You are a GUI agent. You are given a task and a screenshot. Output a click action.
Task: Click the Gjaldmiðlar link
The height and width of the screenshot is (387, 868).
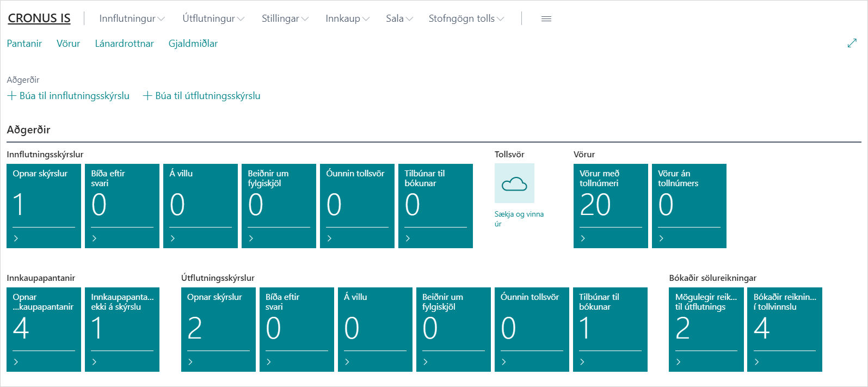pyautogui.click(x=193, y=44)
